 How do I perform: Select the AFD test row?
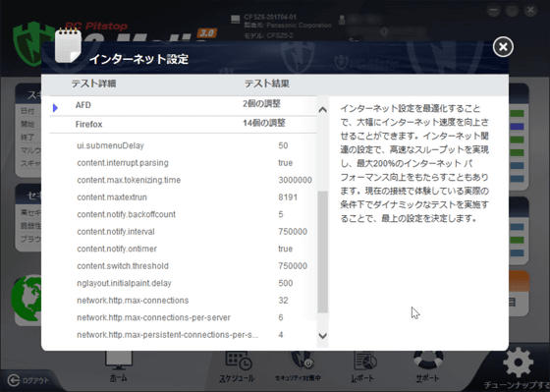coord(183,105)
